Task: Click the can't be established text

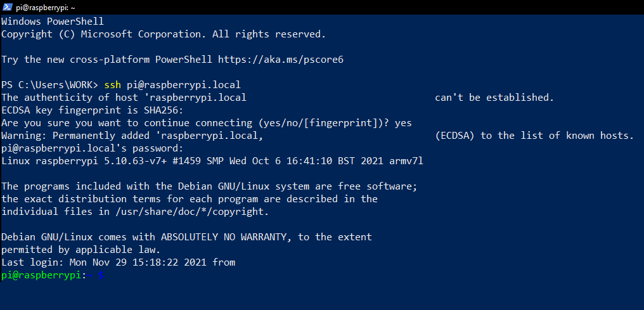Action: [494, 98]
